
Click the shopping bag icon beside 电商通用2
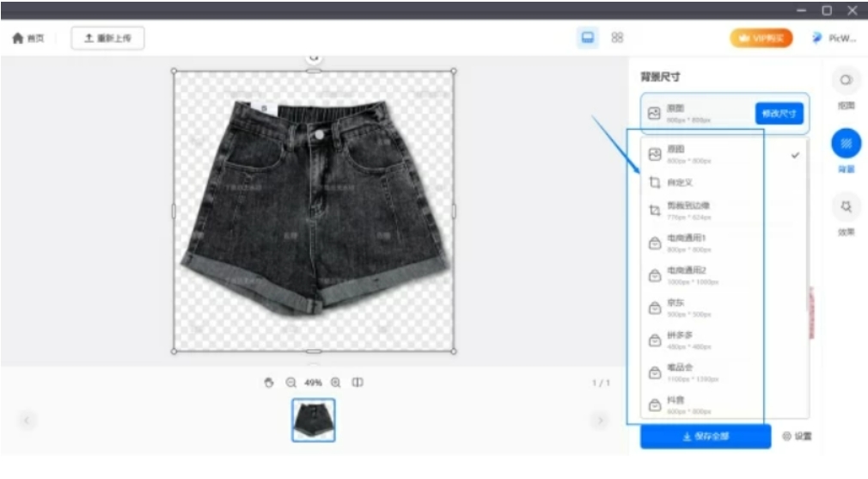[x=655, y=275]
